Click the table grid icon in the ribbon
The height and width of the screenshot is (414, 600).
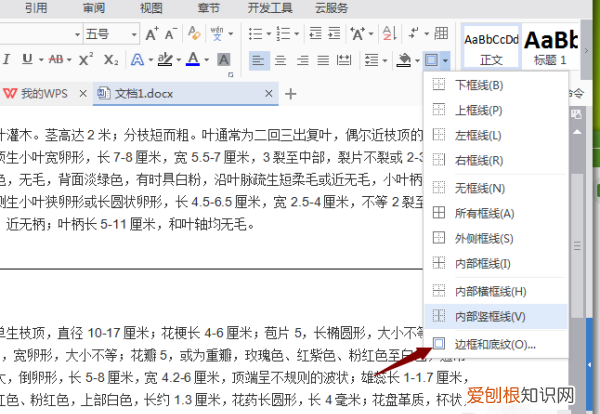pos(441,34)
